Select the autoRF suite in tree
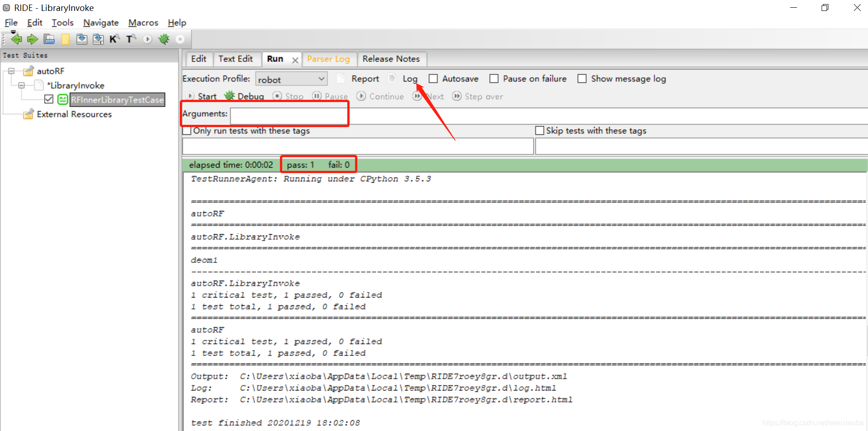 [x=51, y=71]
